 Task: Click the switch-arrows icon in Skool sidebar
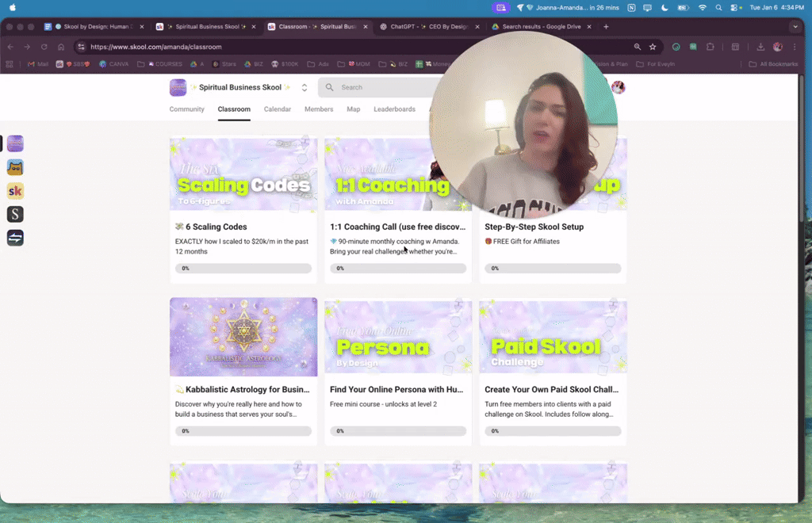click(x=15, y=238)
